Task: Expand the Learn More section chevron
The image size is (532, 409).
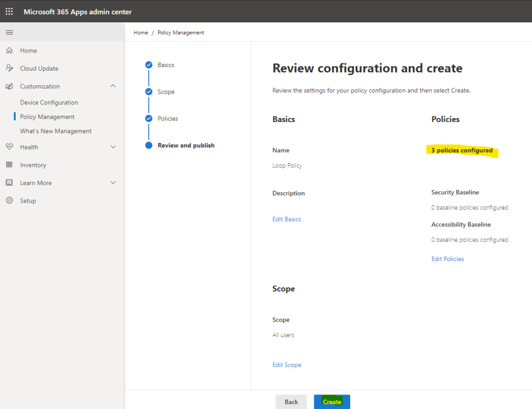Action: [113, 182]
